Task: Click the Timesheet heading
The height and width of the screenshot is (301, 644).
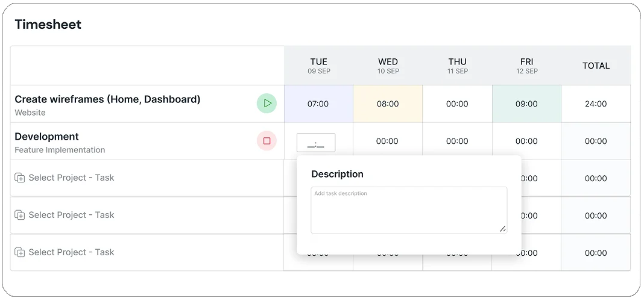Action: coord(48,25)
